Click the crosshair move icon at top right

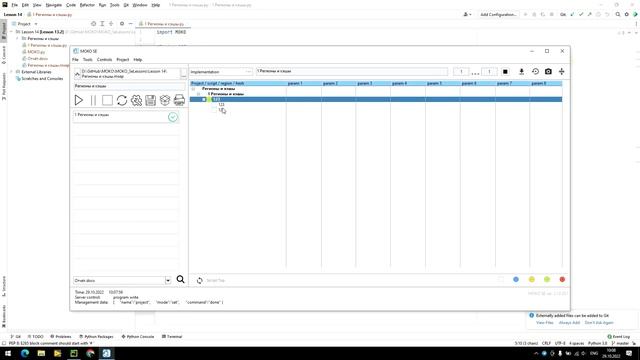pos(562,71)
